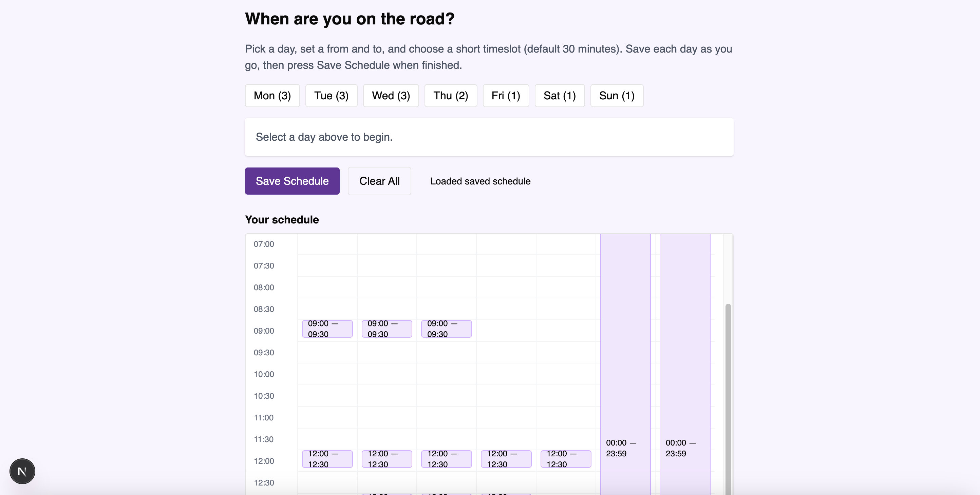Image resolution: width=980 pixels, height=495 pixels.
Task: Select the Tue (3) day button
Action: pyautogui.click(x=331, y=95)
